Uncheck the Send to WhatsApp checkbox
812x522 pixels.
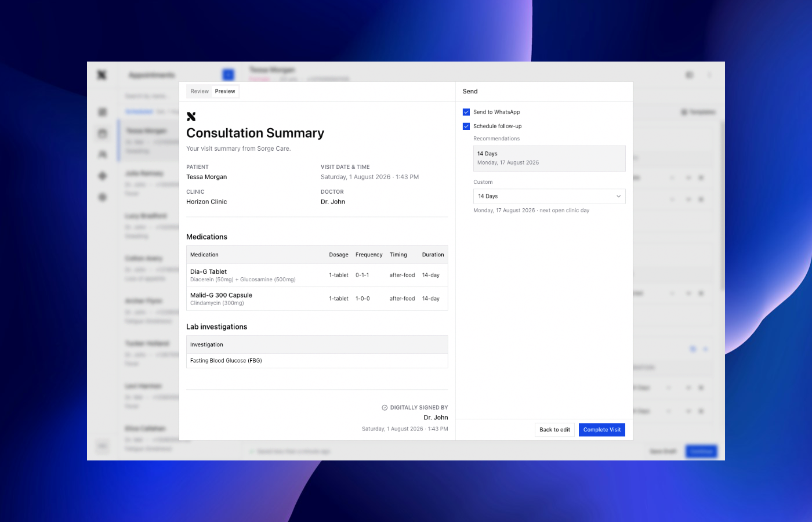tap(466, 112)
